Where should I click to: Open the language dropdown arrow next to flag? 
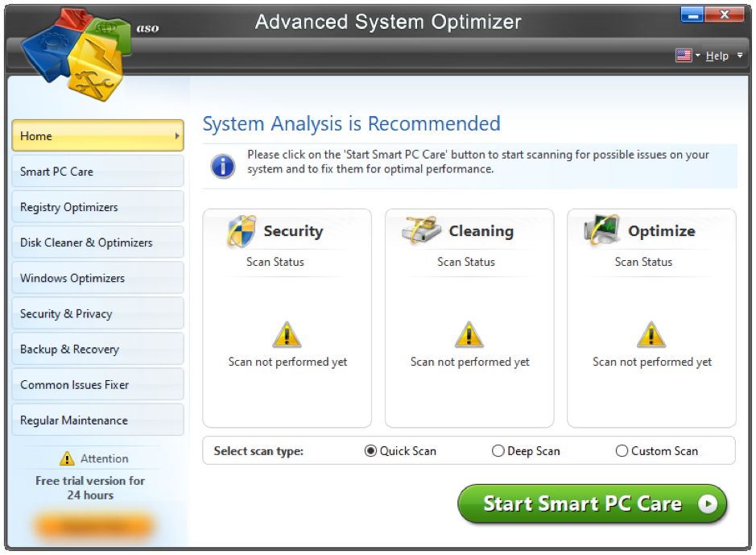698,56
